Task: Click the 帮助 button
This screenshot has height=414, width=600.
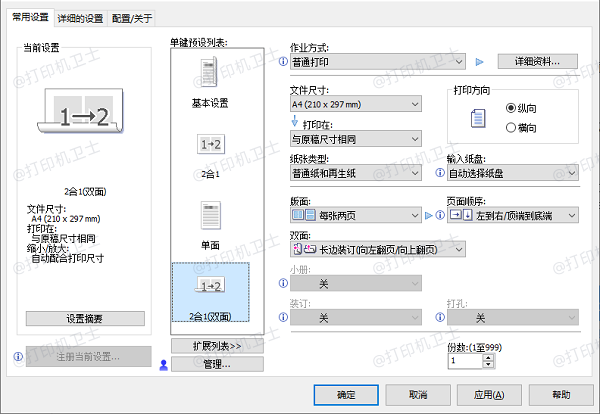Action: 561,395
